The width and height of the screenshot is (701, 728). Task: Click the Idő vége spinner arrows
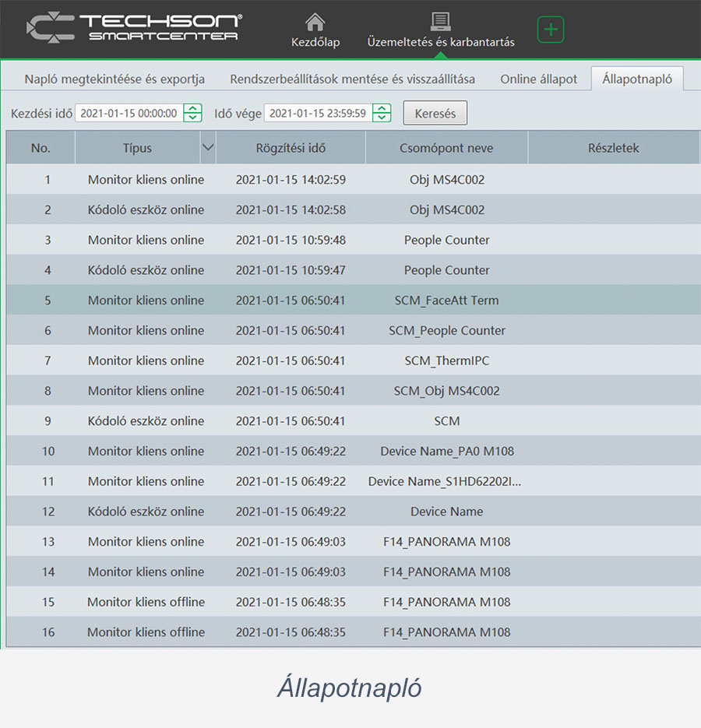pyautogui.click(x=382, y=113)
